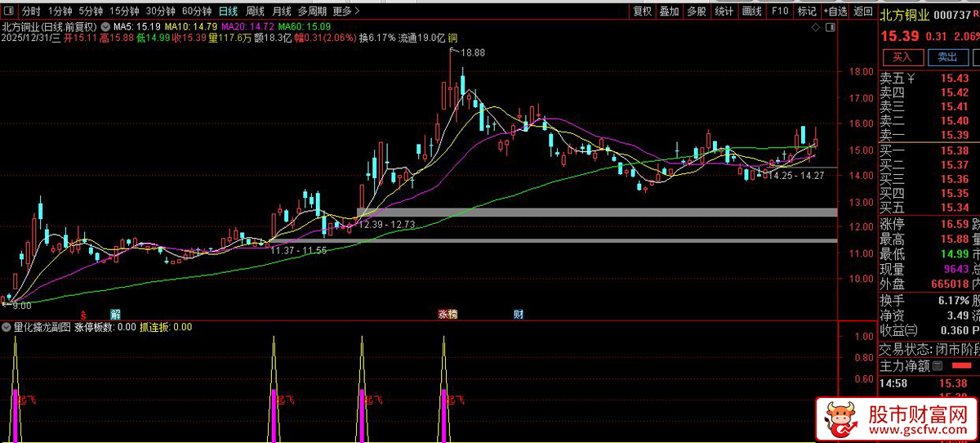
Task: Click the 主力净额 icon
Action: pos(937,366)
